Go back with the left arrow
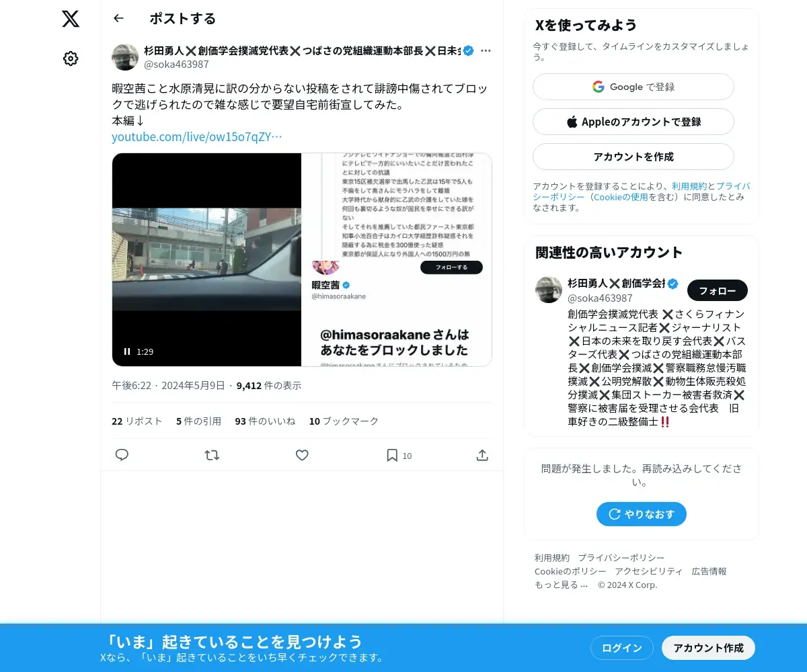 119,18
